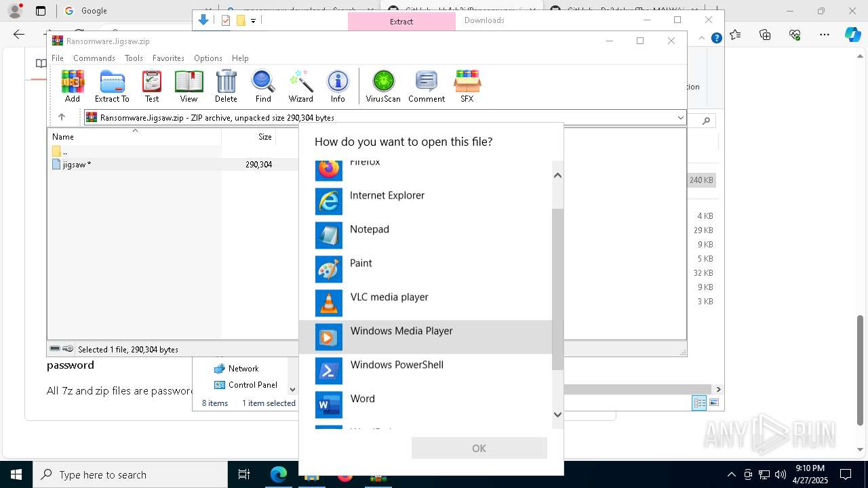Open the Options menu in WinRAR
Viewport: 868px width, 488px height.
click(x=208, y=58)
